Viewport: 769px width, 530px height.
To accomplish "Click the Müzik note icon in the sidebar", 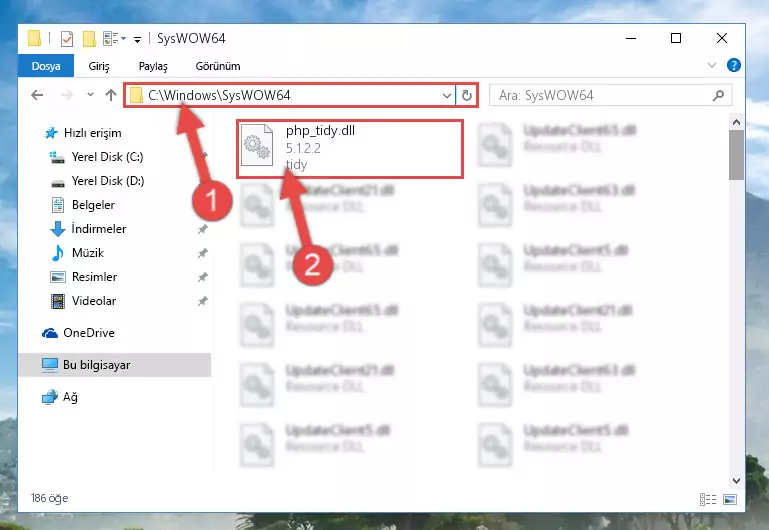I will pos(57,253).
